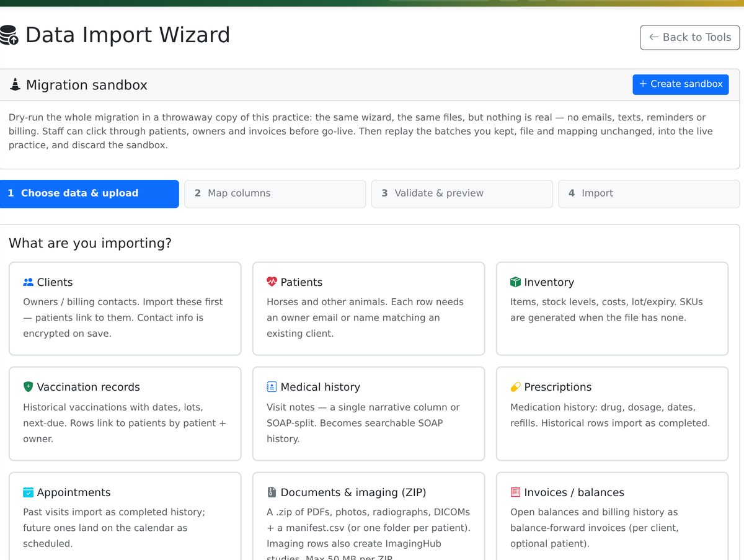This screenshot has width=744, height=560.
Task: Go back using the Back to Tools button
Action: (x=690, y=37)
